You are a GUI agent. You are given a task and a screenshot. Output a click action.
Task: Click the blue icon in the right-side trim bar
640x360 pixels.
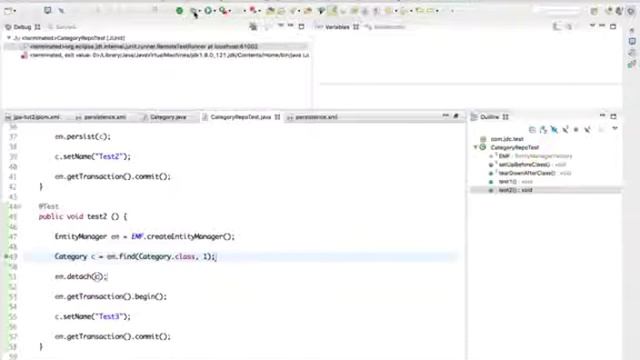[x=632, y=41]
